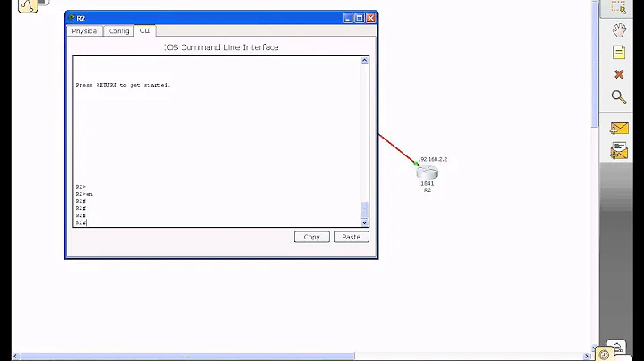Pick the Move Layout hand tool

[619, 30]
